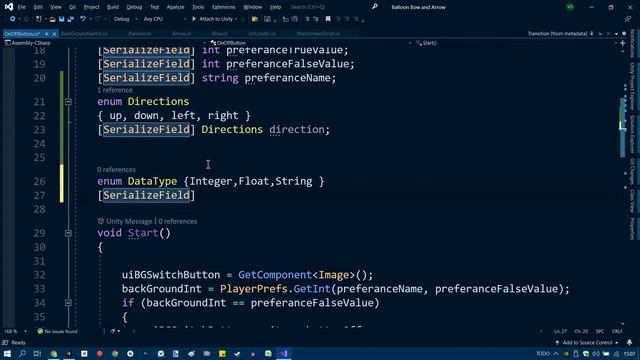
Task: Collapse the if block on line 34
Action: [69, 303]
